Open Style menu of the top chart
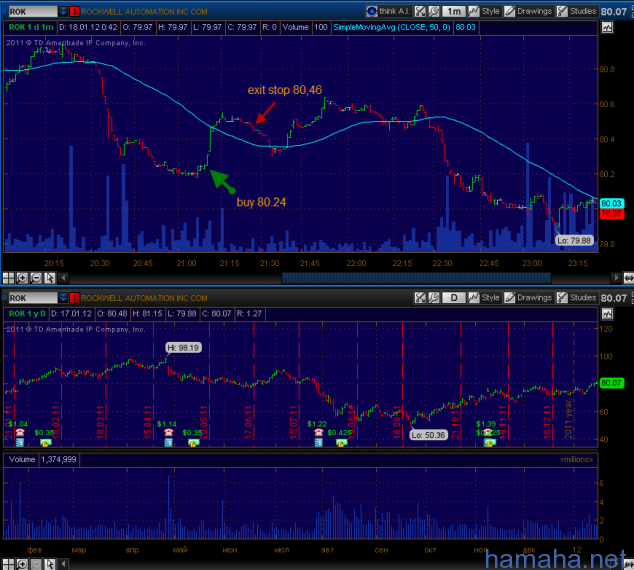The height and width of the screenshot is (570, 634). (x=484, y=11)
